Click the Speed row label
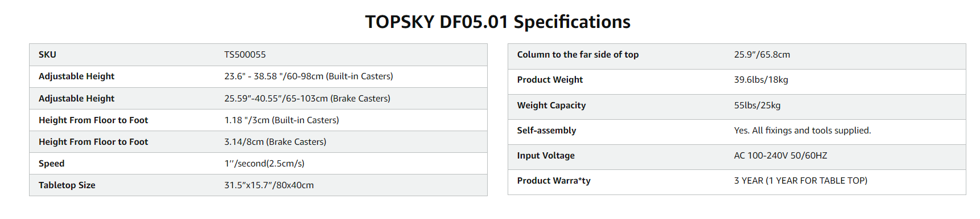Viewport: 980px width, 219px height. [x=51, y=164]
